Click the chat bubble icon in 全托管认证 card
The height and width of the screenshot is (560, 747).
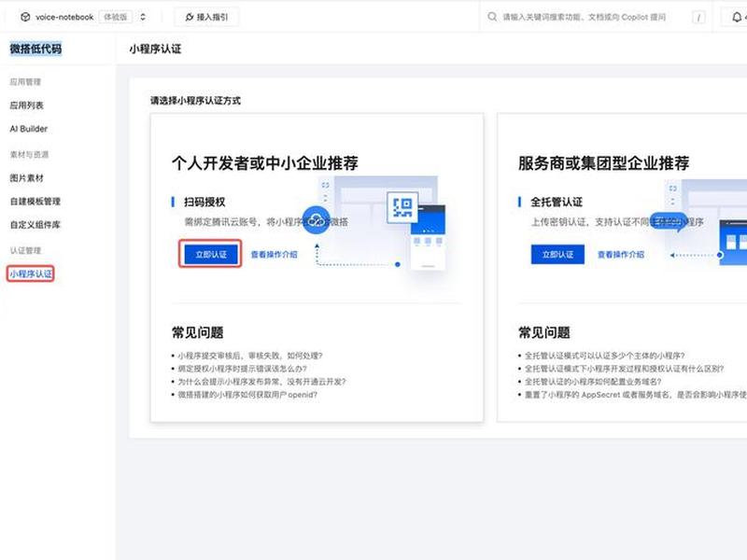669,221
